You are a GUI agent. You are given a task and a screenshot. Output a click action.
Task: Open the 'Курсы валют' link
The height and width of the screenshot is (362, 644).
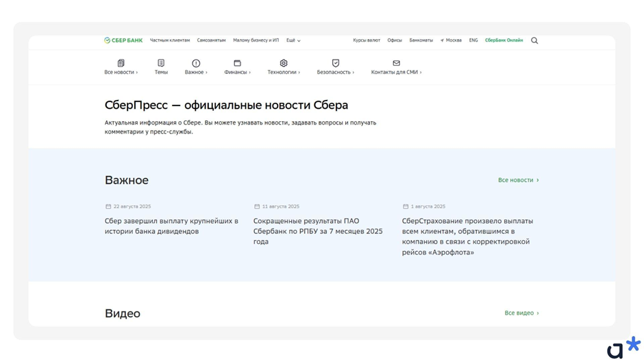point(367,40)
